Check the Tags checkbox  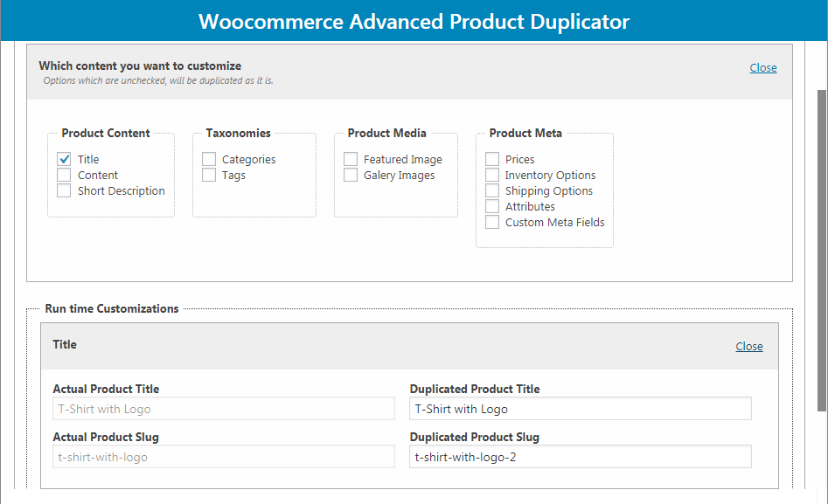(x=208, y=175)
